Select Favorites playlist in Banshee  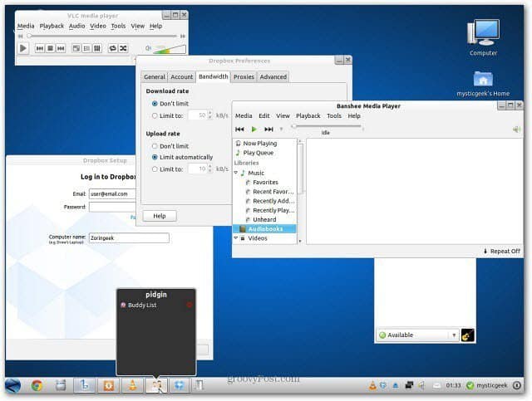[265, 183]
